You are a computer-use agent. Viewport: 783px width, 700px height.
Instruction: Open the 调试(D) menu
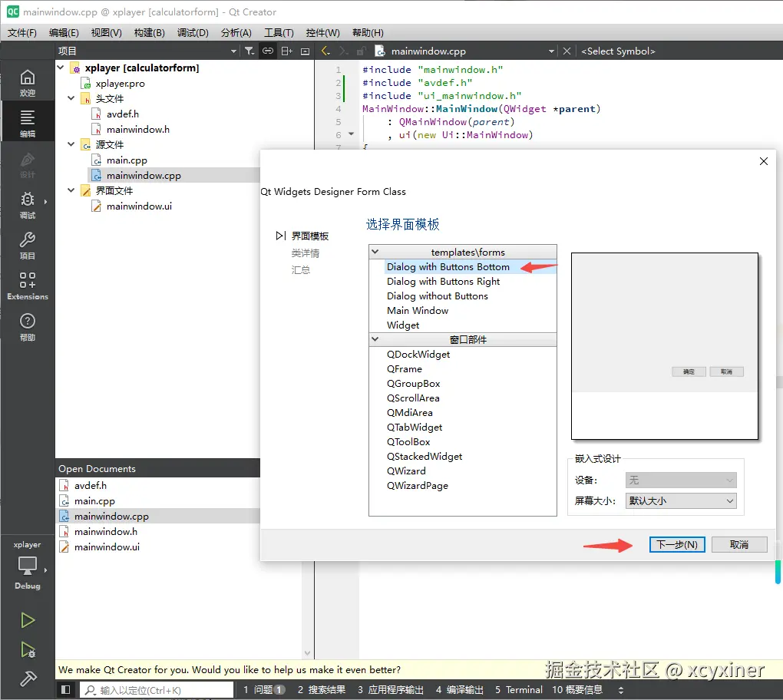pyautogui.click(x=193, y=32)
